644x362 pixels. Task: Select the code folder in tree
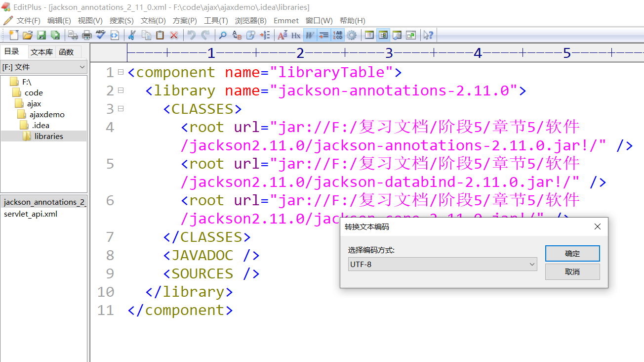28,92
